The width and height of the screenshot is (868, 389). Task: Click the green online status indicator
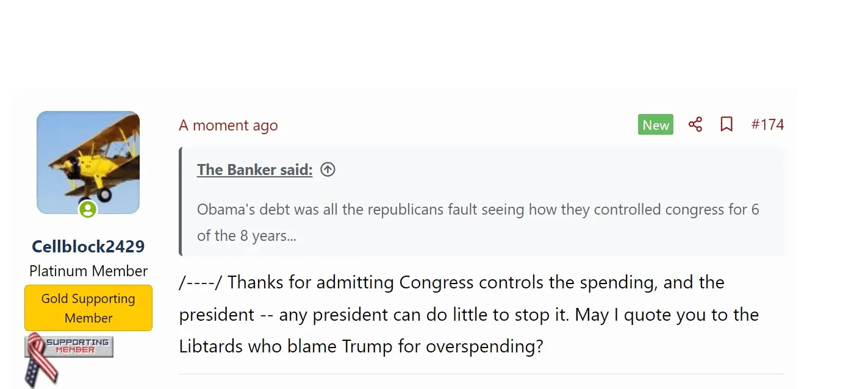pyautogui.click(x=88, y=210)
